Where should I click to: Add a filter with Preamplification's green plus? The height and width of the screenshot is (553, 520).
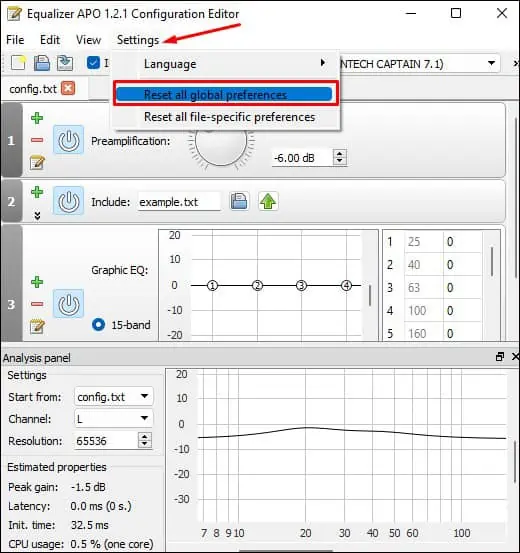(x=37, y=118)
